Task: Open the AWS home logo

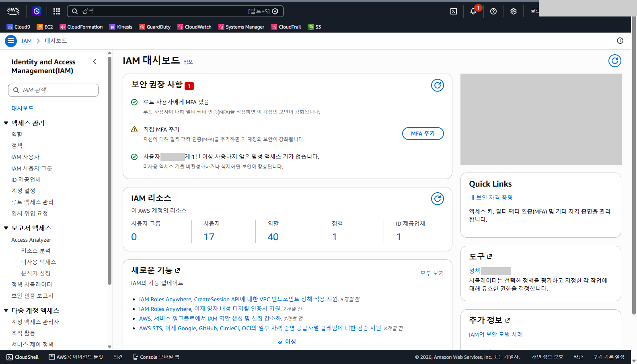Action: (13, 11)
